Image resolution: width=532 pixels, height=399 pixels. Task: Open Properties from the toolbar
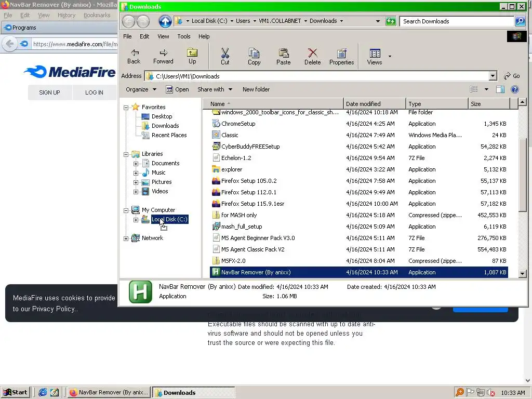(x=342, y=56)
